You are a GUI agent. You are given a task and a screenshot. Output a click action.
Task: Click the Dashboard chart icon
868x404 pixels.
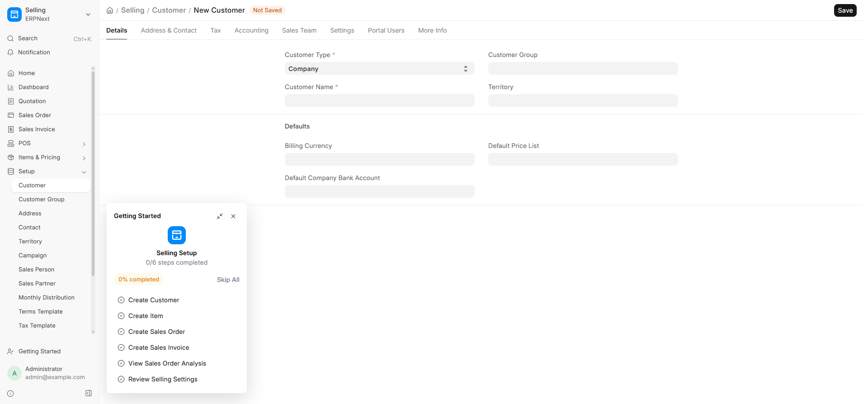point(11,87)
